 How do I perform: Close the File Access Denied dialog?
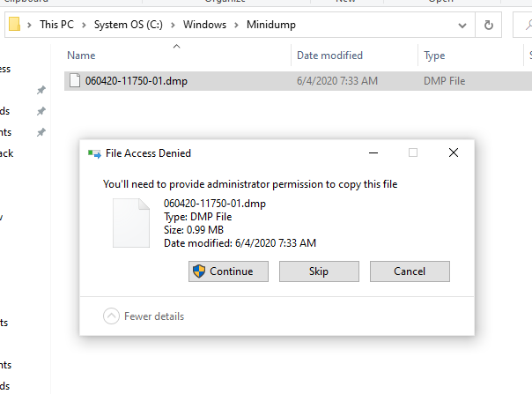pyautogui.click(x=454, y=152)
